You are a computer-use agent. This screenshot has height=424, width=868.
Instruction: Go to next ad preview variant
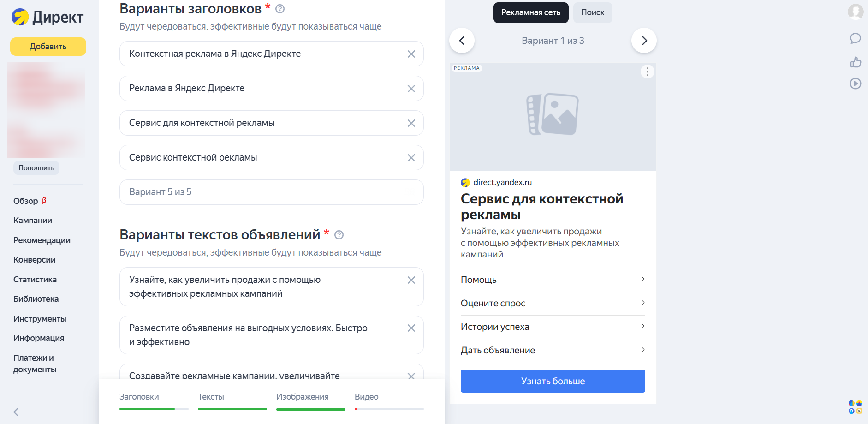click(644, 41)
